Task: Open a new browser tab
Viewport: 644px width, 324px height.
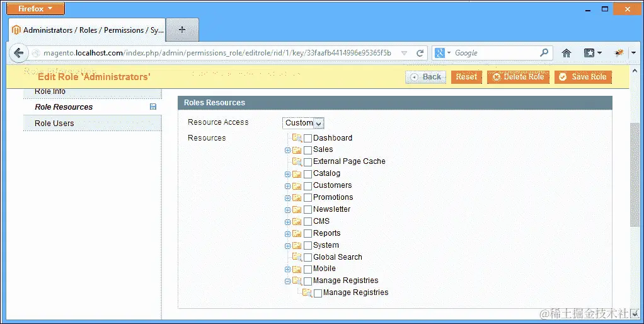Action: tap(182, 30)
